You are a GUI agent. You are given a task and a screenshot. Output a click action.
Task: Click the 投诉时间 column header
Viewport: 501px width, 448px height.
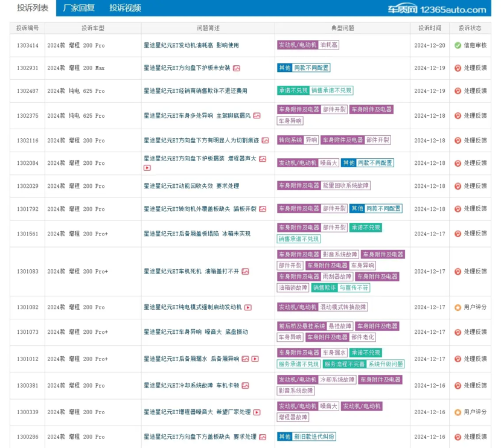tap(430, 28)
